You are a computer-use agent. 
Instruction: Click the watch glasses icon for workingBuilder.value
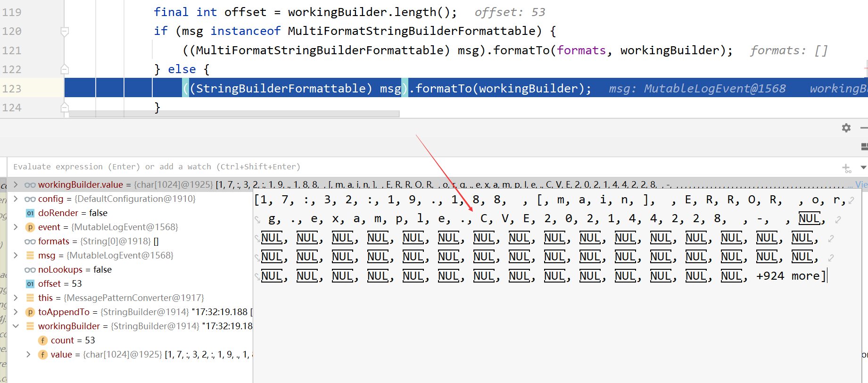pos(30,185)
